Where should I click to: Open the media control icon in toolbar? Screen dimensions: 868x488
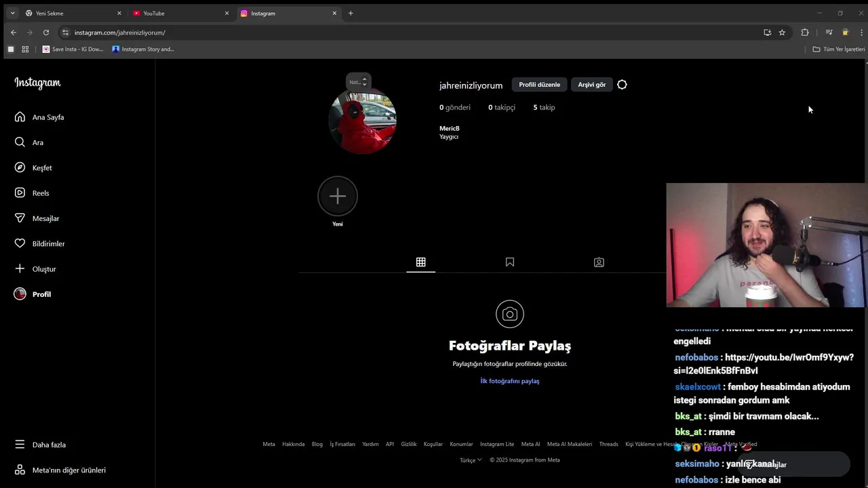click(829, 33)
